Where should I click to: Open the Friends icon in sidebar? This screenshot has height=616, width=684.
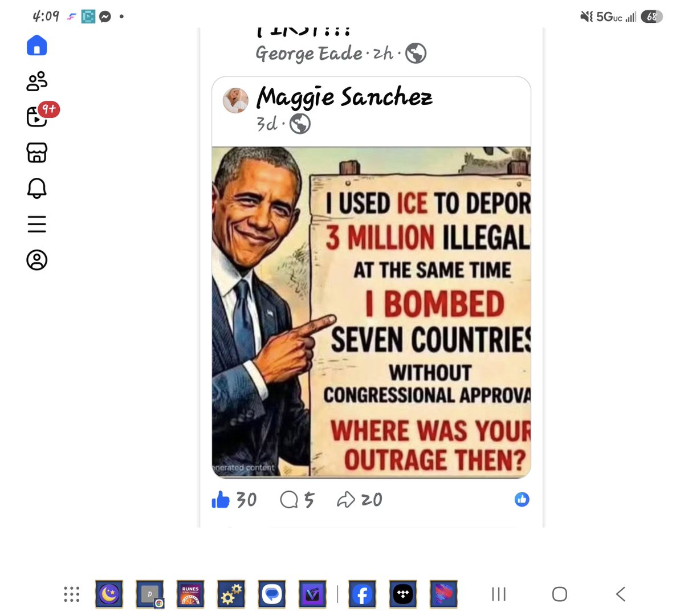[37, 81]
